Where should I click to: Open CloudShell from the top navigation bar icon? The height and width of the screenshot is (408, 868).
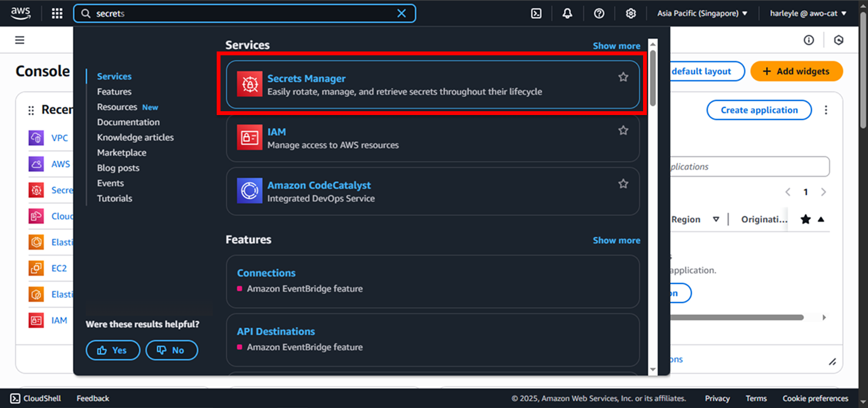coord(536,13)
